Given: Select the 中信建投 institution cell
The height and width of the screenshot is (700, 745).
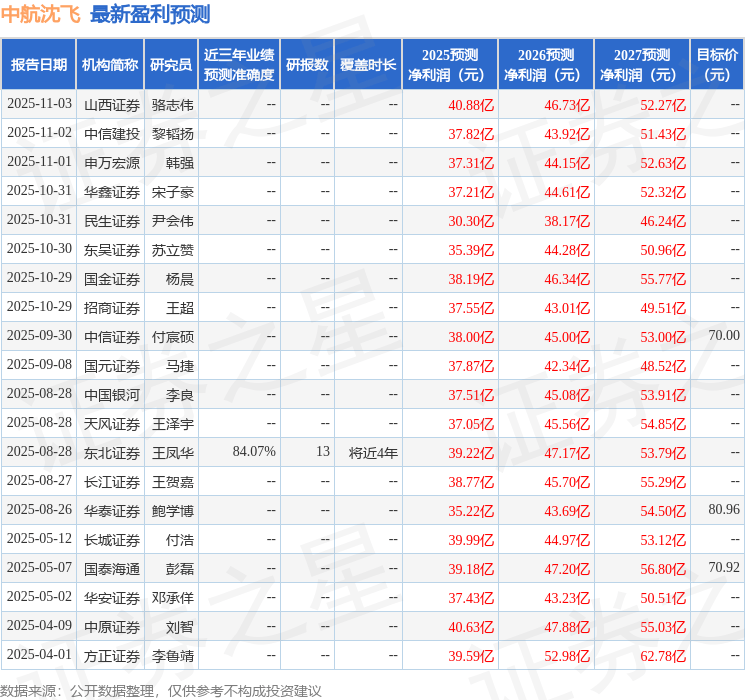Looking at the screenshot, I should [112, 134].
